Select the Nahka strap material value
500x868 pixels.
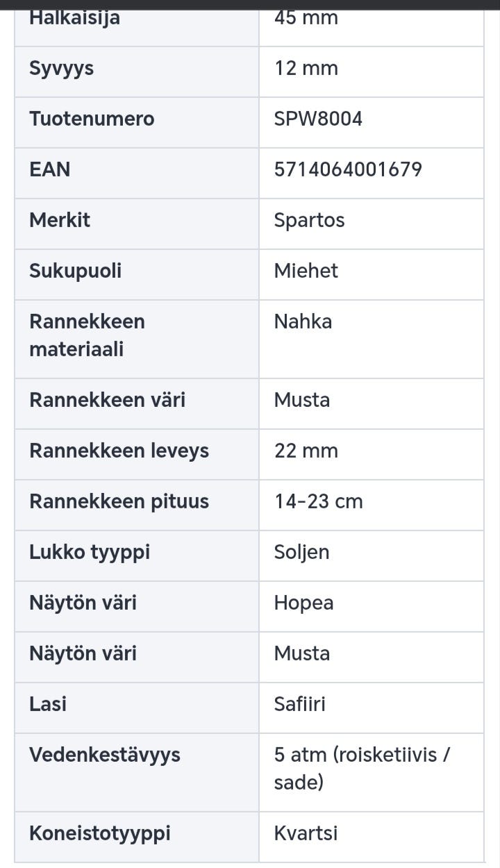(x=303, y=322)
